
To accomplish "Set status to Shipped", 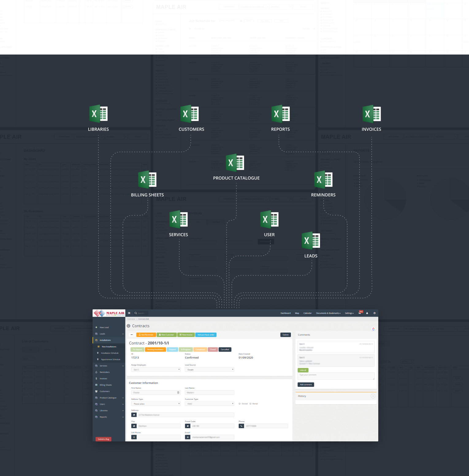I will tap(172, 349).
